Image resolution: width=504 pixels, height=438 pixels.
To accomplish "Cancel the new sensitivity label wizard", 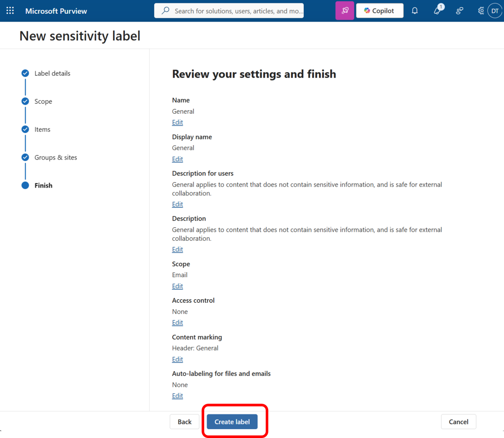I will (458, 422).
